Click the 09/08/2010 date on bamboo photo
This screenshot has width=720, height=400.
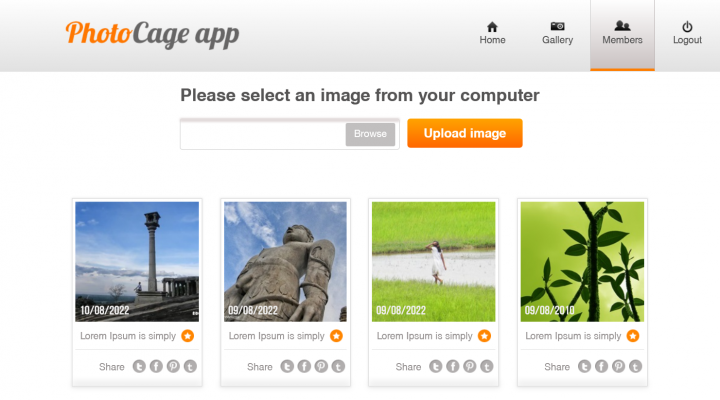pyautogui.click(x=550, y=310)
